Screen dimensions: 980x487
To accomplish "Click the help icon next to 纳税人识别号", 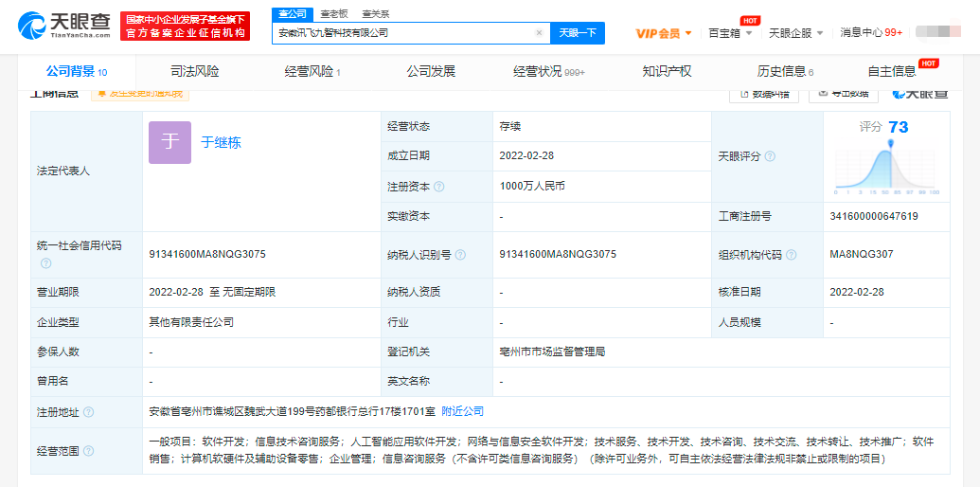I will (460, 255).
